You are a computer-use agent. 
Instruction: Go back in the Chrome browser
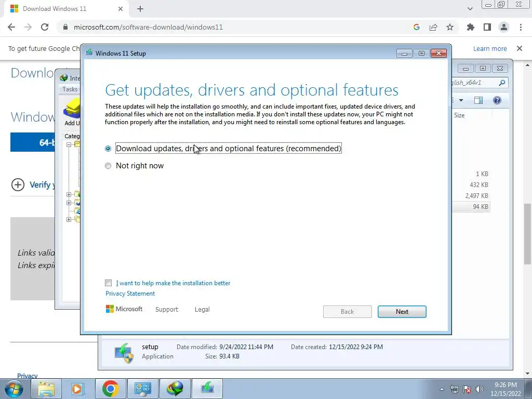11,27
